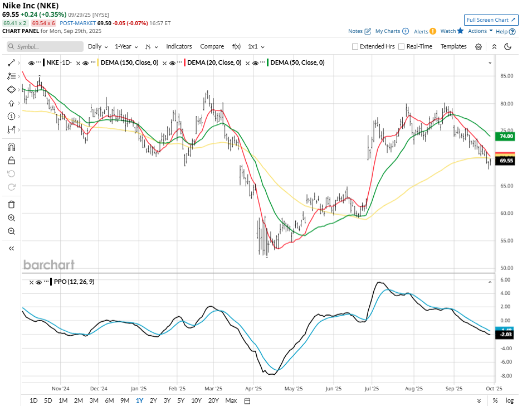Enable the Extended Hrs checkbox
Image resolution: width=532 pixels, height=406 pixels.
(x=355, y=46)
